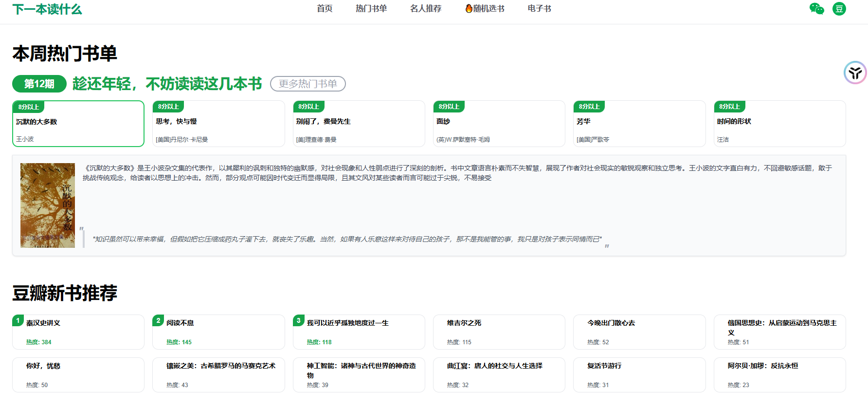Open the 你好，忧愁 book card

[78, 375]
